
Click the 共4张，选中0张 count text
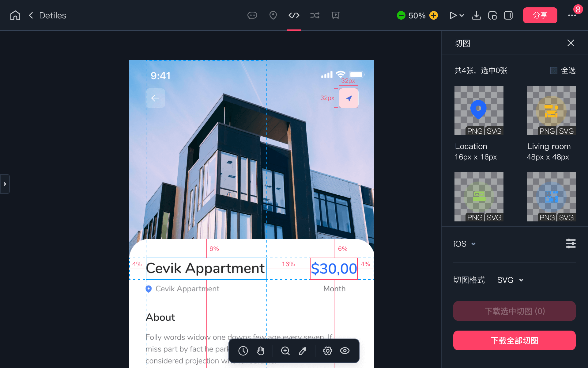coord(481,71)
